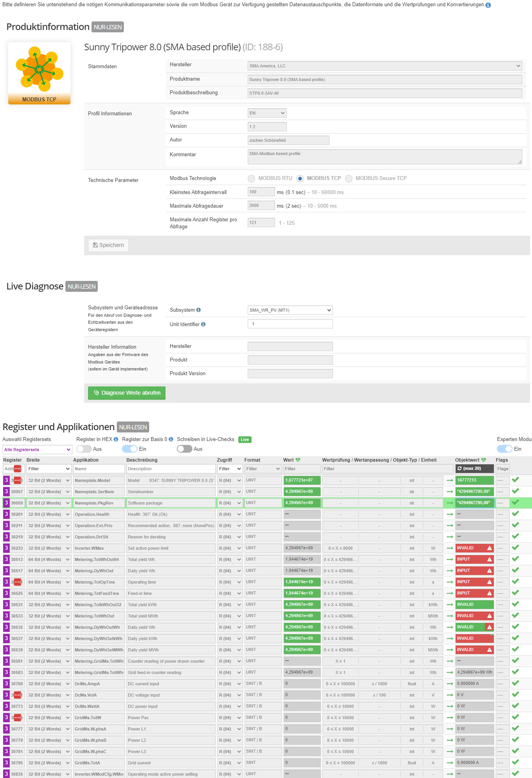Click warning icon in Inverter.WMax INVALID cell

(x=490, y=548)
